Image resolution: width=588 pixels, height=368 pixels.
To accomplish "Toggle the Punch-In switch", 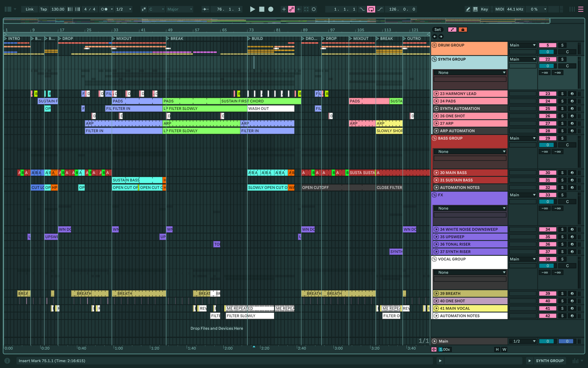I will (x=362, y=9).
